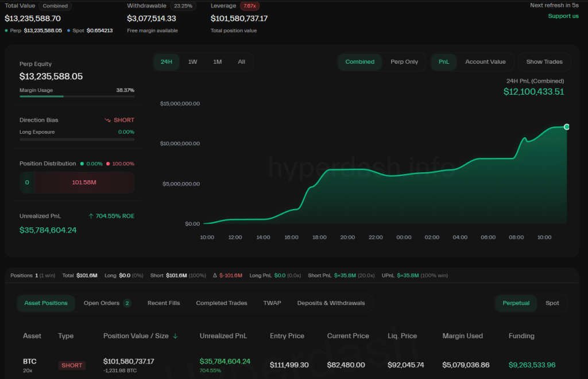Screen dimensions: 588x379
Task: Click the Combined badge beside Total Value
Action: coord(55,6)
